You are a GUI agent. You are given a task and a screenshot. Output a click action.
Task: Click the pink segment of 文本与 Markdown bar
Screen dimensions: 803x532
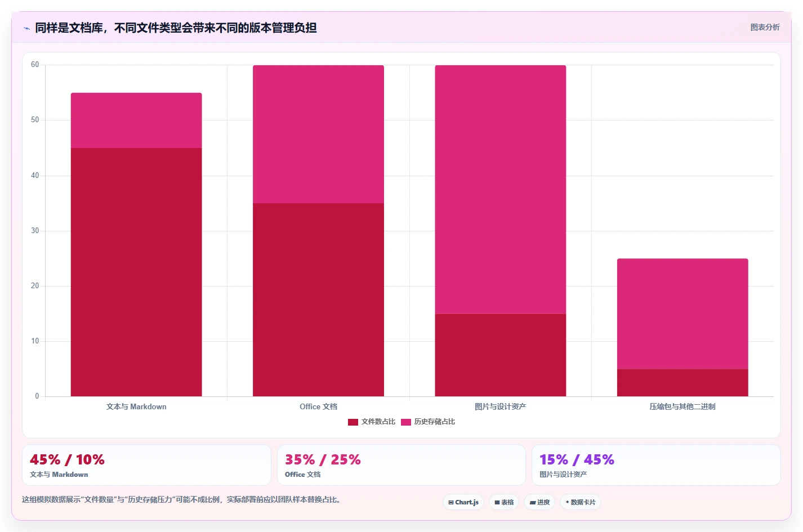coord(136,120)
